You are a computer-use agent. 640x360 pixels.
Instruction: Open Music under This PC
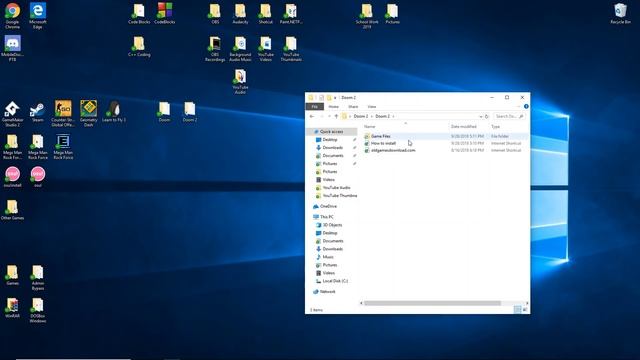(328, 257)
